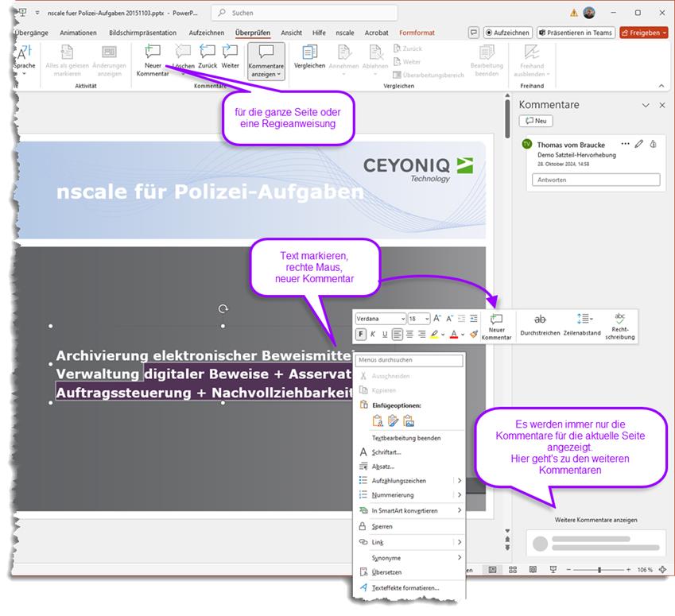Screen dimensions: 675x616
Task: Toggle italic (K) in mini toolbar
Action: [373, 334]
